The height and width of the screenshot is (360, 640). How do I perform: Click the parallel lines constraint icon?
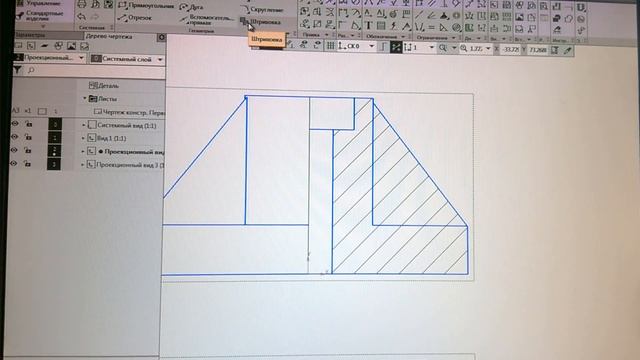coord(431,4)
